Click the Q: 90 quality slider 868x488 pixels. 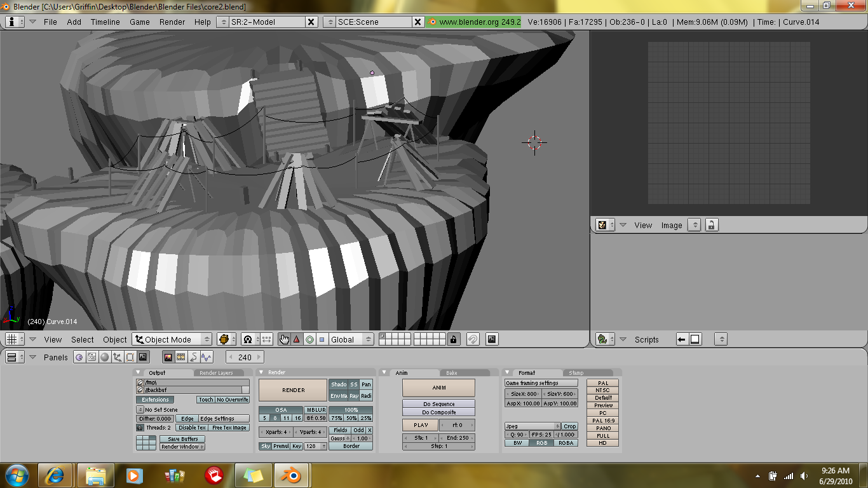[516, 435]
